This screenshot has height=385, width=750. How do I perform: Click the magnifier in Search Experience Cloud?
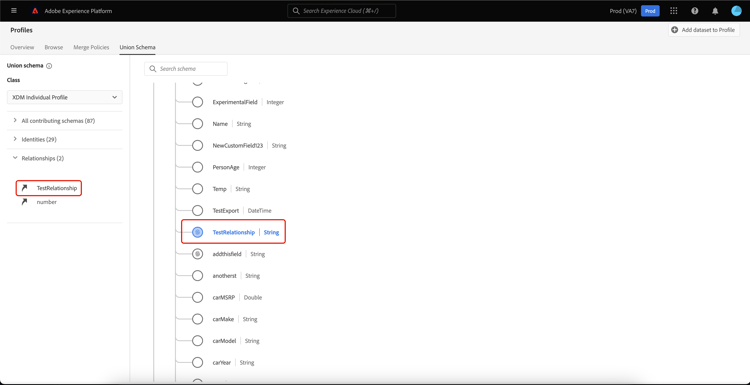[296, 11]
